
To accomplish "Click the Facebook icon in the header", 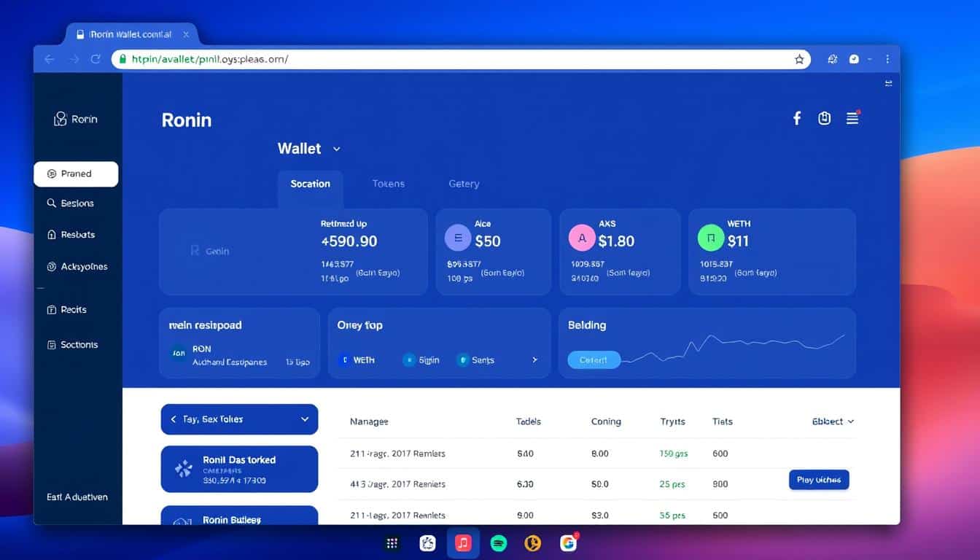I will pyautogui.click(x=797, y=118).
